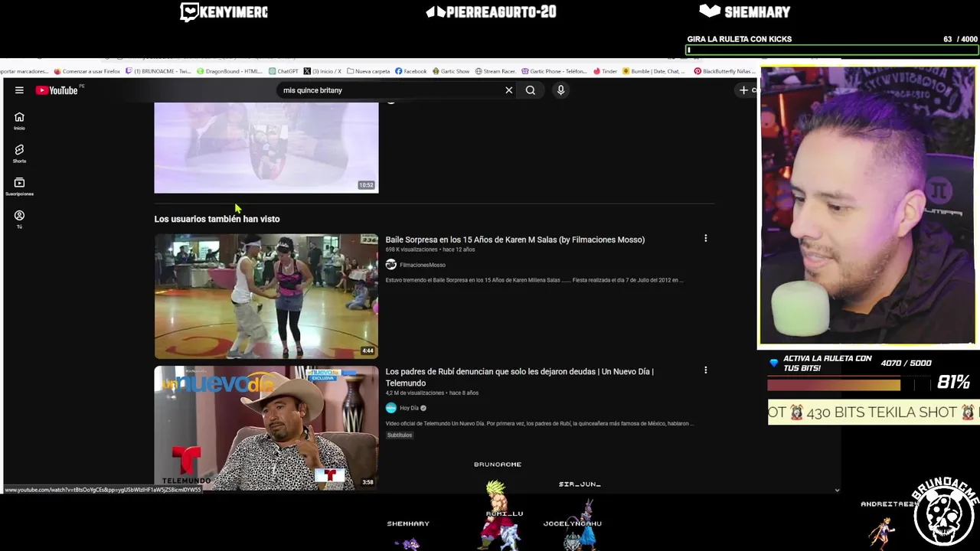Open Baile Sorpresa video thumbnail
The width and height of the screenshot is (980, 551).
click(266, 296)
